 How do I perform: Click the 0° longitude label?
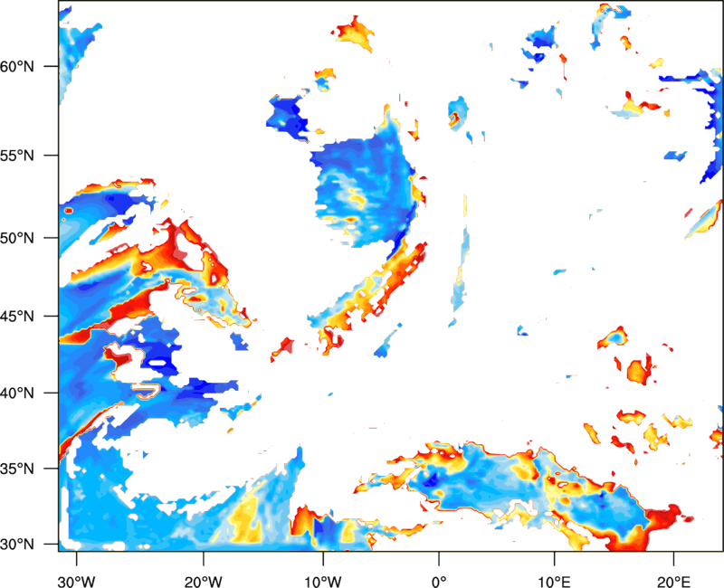439,582
